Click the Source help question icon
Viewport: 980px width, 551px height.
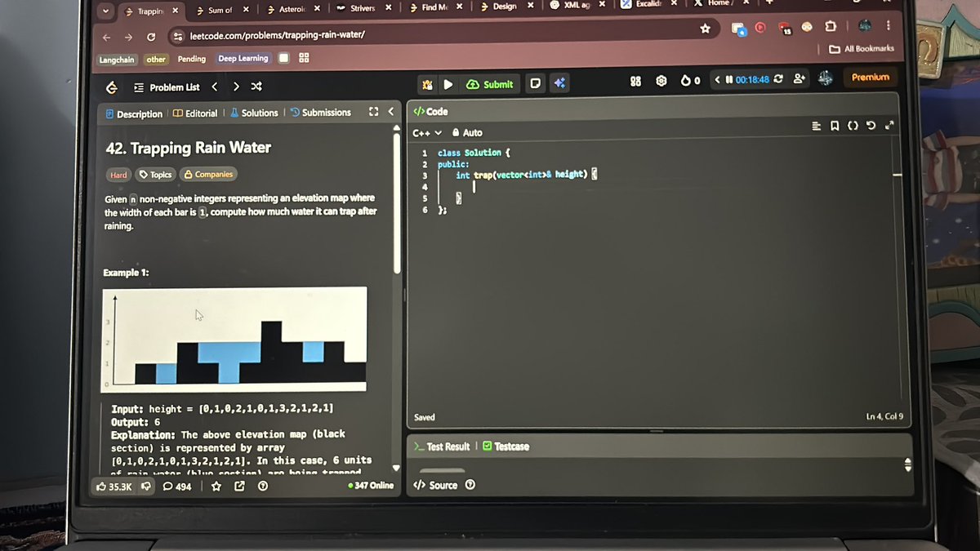(470, 485)
